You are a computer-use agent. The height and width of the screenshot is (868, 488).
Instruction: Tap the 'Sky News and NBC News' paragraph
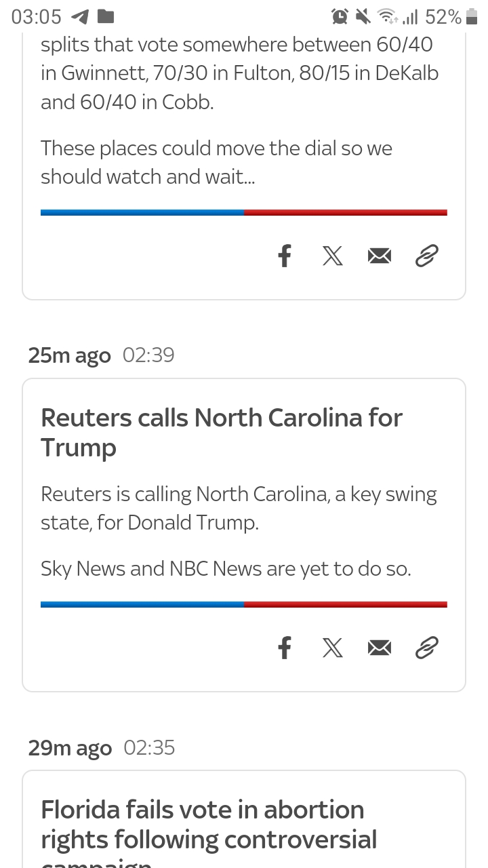[226, 568]
